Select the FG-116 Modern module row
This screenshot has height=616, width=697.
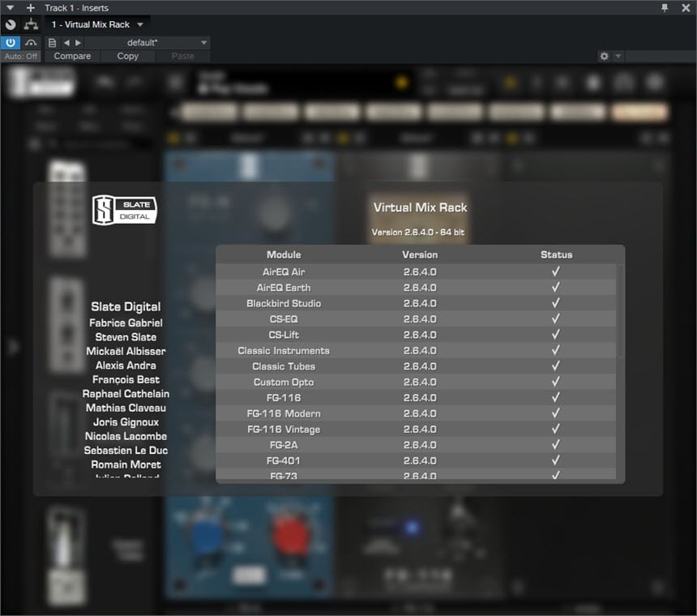[416, 413]
